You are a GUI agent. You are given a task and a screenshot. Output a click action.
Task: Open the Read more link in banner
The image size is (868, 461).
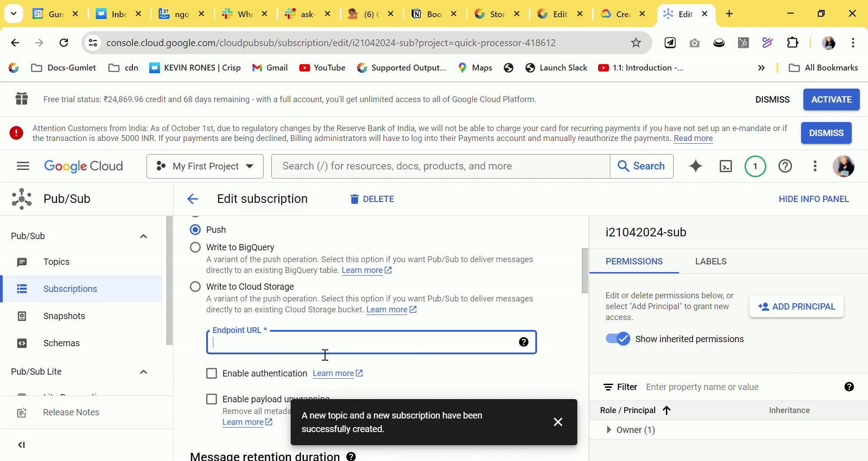click(693, 138)
